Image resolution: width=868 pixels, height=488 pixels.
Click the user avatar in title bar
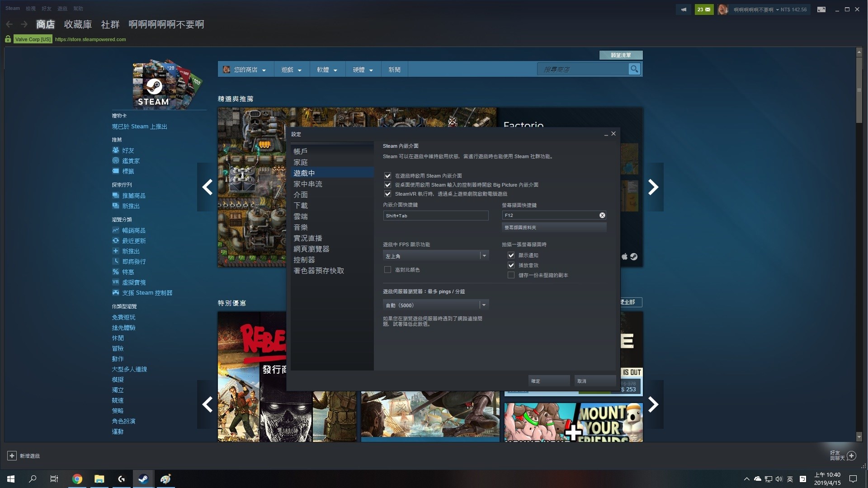pyautogui.click(x=722, y=9)
